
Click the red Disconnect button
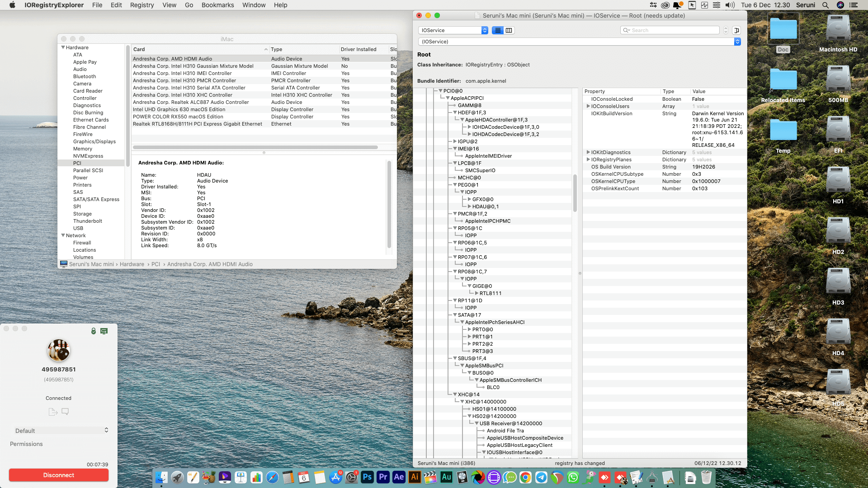pyautogui.click(x=59, y=475)
